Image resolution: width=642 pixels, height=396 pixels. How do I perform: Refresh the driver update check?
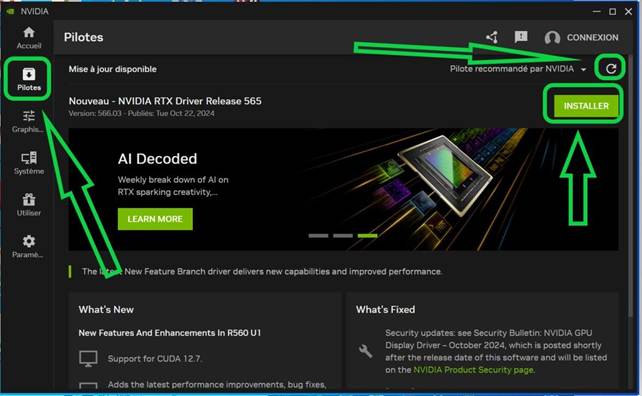pyautogui.click(x=611, y=68)
